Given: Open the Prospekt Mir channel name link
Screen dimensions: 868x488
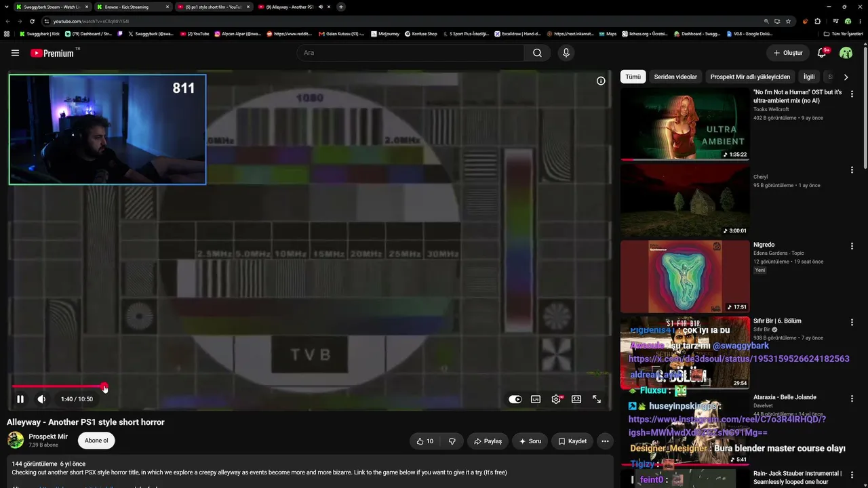Looking at the screenshot, I should pyautogui.click(x=48, y=436).
